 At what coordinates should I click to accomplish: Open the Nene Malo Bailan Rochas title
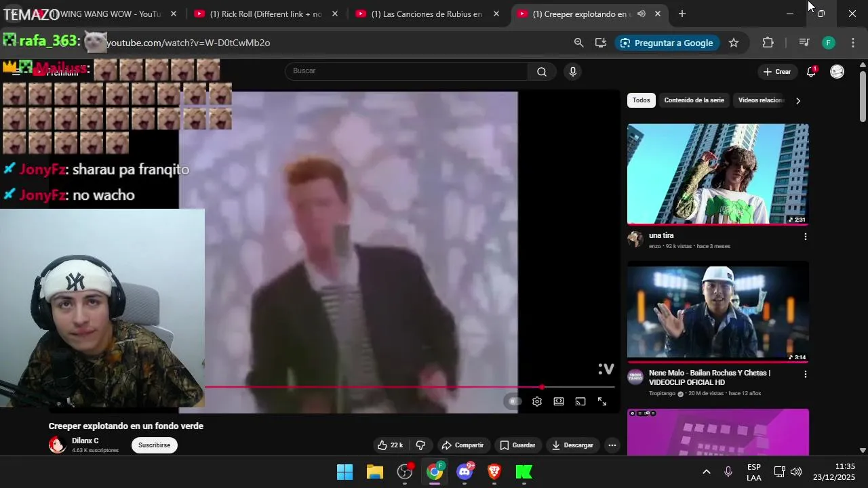pyautogui.click(x=709, y=378)
